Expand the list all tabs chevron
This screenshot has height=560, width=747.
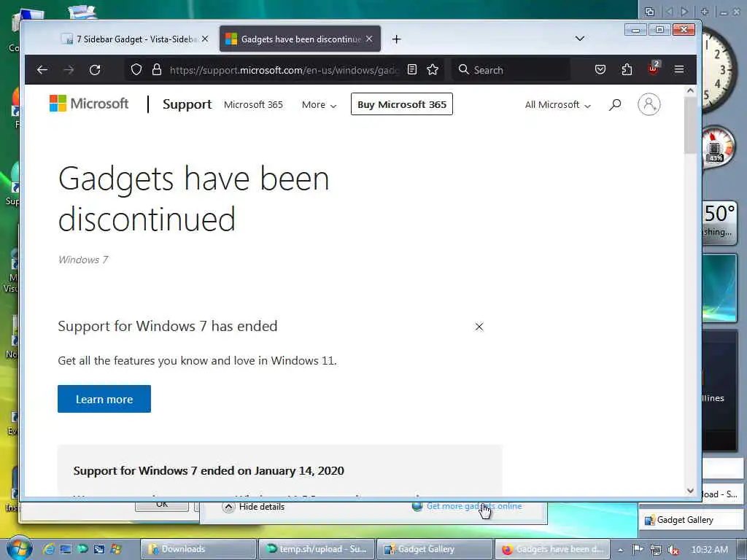[580, 39]
